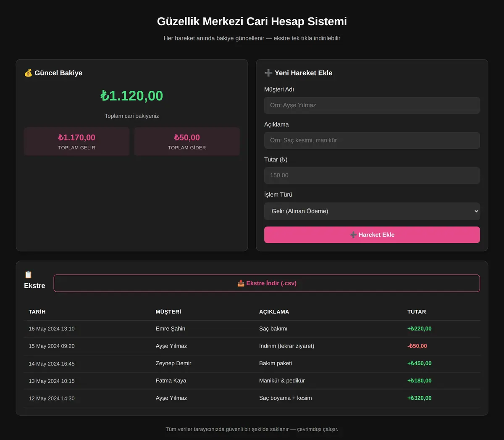Click the Toplam cari bakiyeniz caption
The image size is (504, 440).
click(x=132, y=116)
